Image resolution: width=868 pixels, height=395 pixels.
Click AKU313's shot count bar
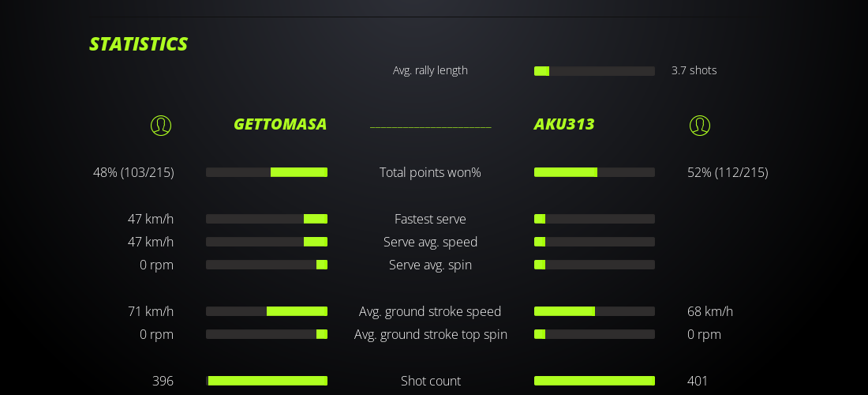[x=594, y=381]
